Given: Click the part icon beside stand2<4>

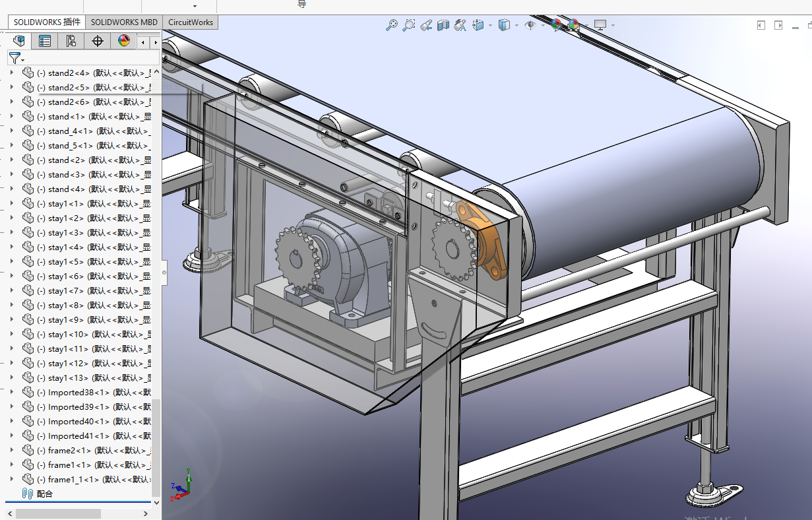Looking at the screenshot, I should click(28, 73).
